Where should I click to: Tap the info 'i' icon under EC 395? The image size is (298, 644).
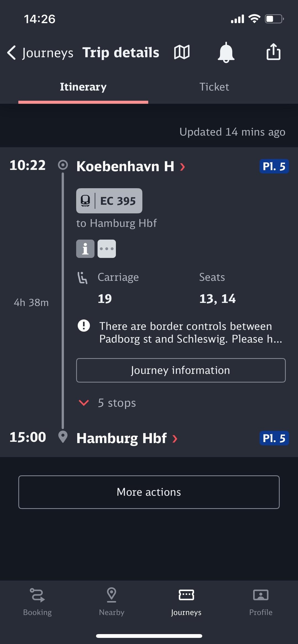click(85, 249)
